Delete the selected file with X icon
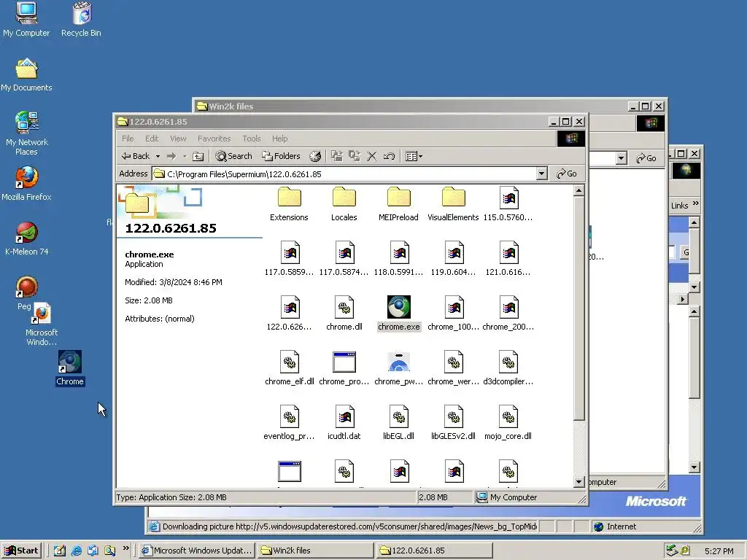This screenshot has height=560, width=747. tap(371, 156)
